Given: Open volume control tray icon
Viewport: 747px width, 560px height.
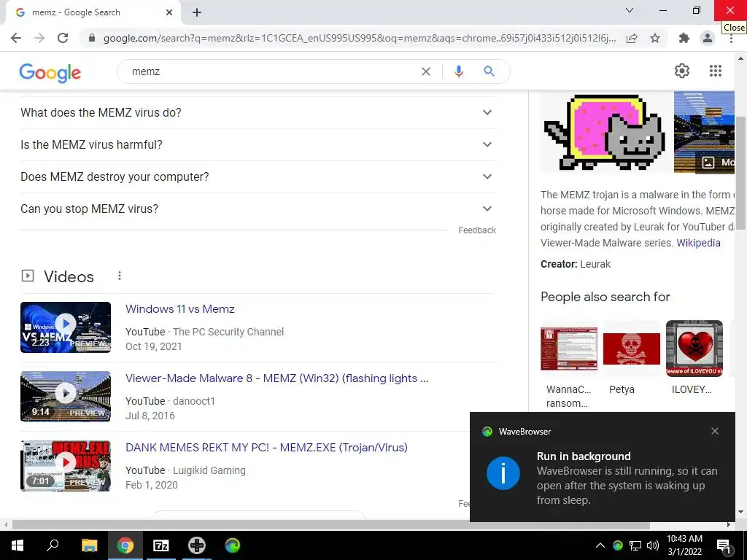Looking at the screenshot, I should click(653, 545).
